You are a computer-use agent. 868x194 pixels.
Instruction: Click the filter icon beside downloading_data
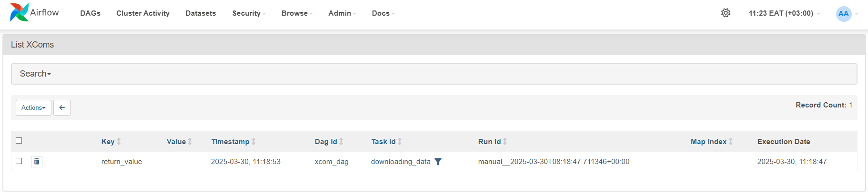click(438, 162)
